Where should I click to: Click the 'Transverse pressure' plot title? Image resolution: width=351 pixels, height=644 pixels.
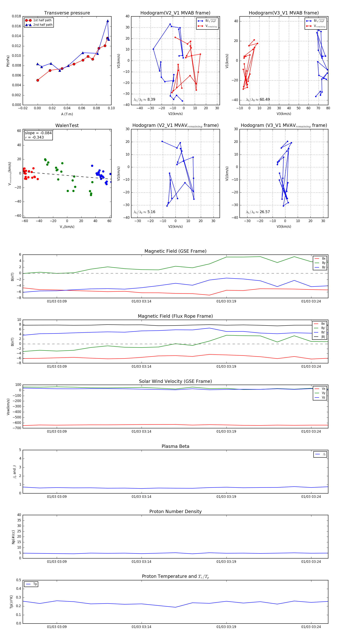[x=67, y=13]
